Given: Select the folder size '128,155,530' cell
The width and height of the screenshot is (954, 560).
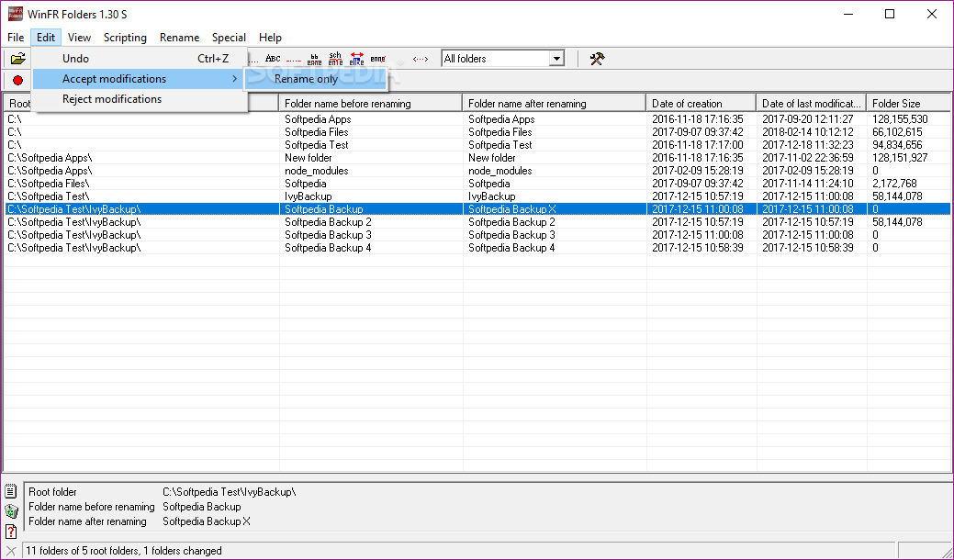Looking at the screenshot, I should pos(900,119).
